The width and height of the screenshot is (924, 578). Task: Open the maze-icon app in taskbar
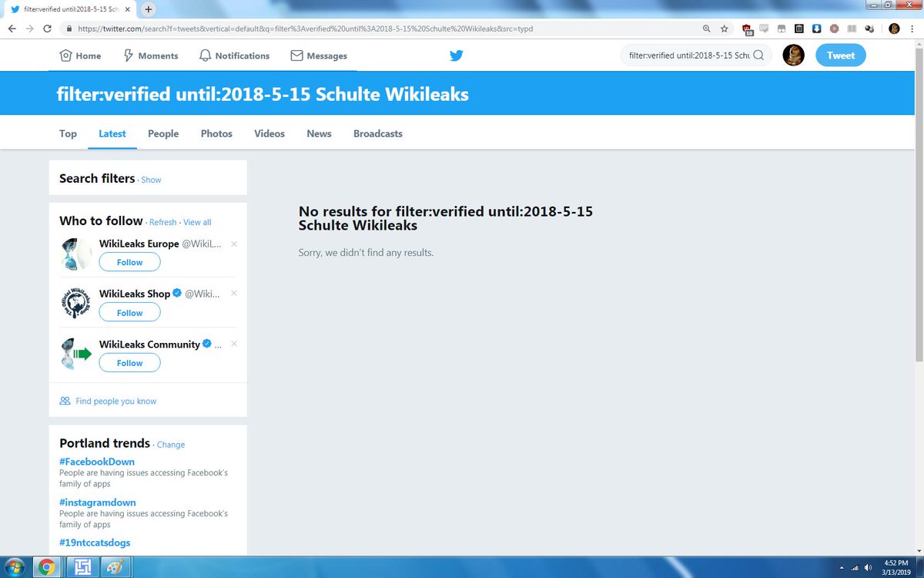coord(81,567)
